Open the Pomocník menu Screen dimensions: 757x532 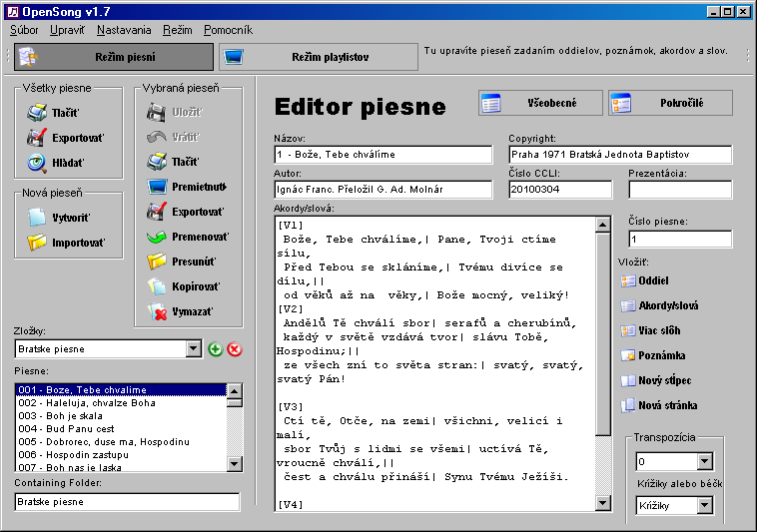click(x=228, y=30)
